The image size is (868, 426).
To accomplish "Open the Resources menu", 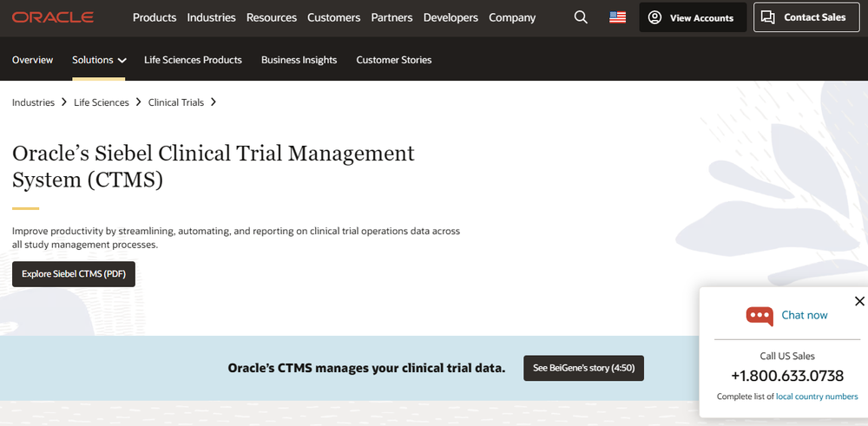I will click(271, 17).
